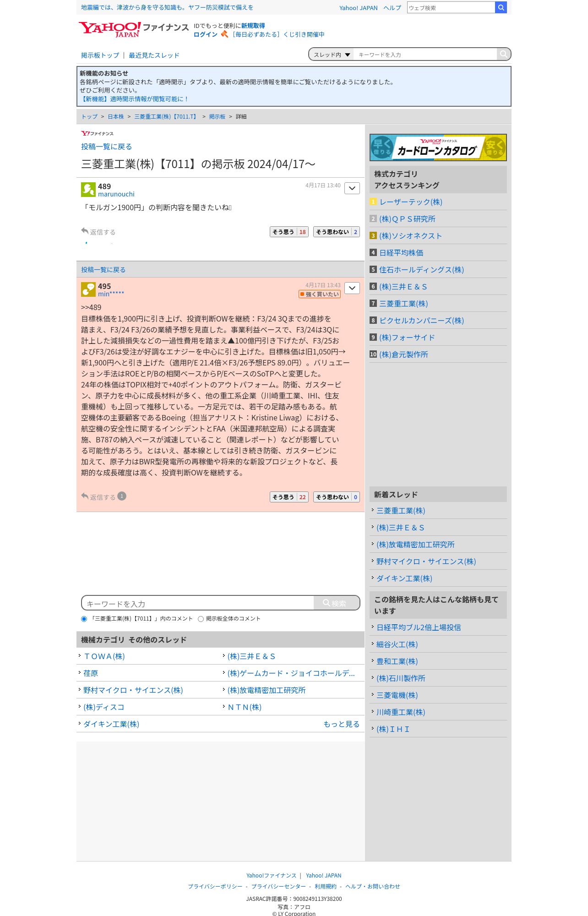Screen dimensions: 588x916
Task: Click 三菱重工業(株)【7011.T】 breadcrumb
Action: coord(166,117)
